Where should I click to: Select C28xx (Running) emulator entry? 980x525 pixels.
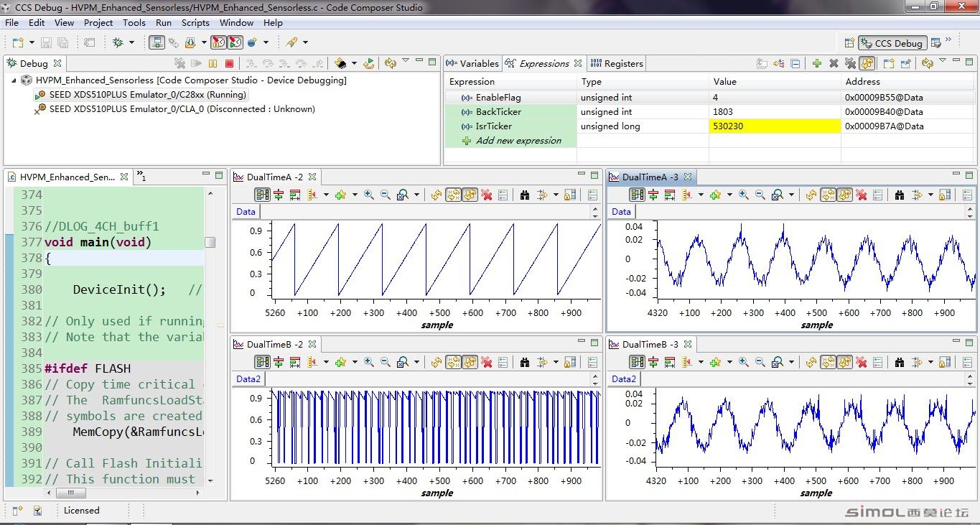pos(141,95)
